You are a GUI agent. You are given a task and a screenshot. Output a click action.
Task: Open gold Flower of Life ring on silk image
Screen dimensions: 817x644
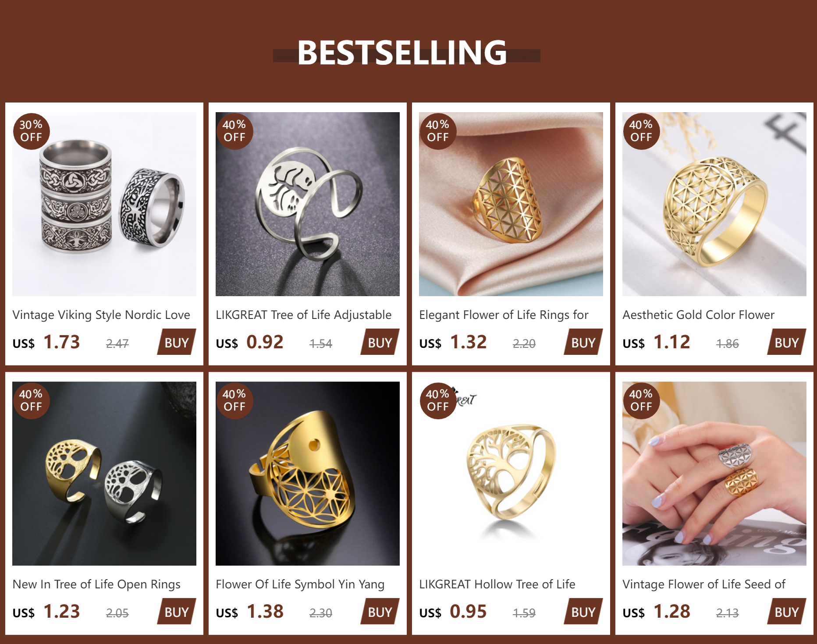pos(511,204)
